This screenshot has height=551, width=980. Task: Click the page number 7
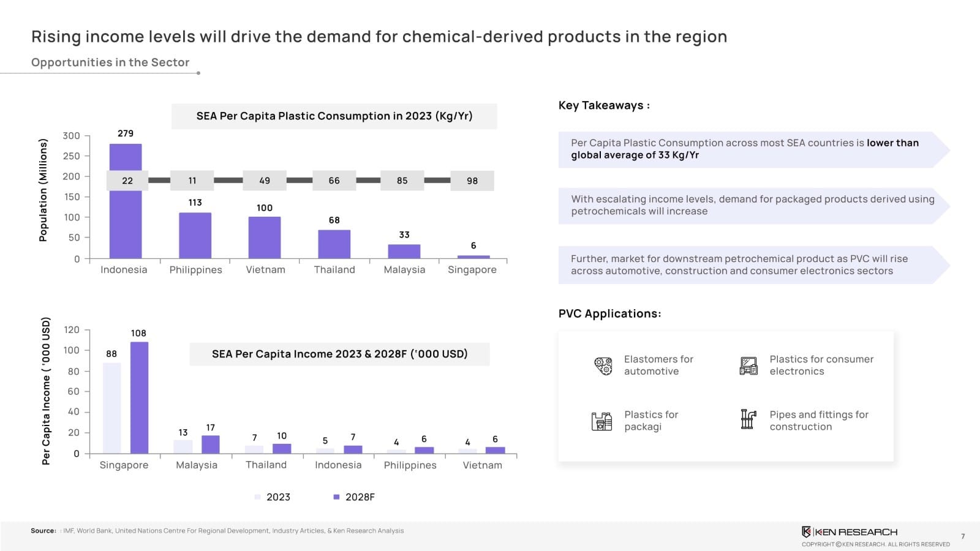(x=963, y=536)
